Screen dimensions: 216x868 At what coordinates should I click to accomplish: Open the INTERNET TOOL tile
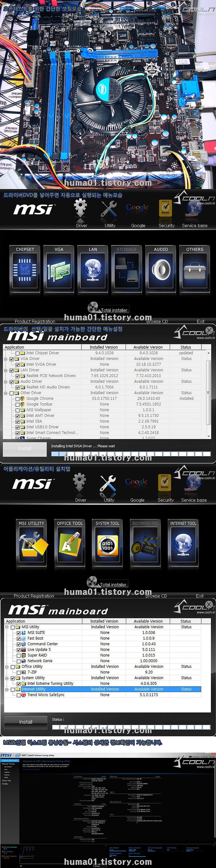(183, 543)
